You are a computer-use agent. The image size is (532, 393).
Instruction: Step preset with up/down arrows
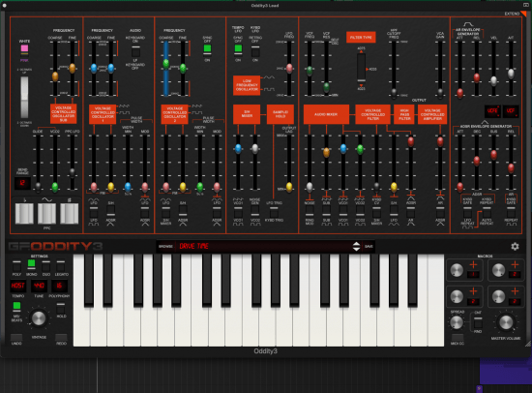click(x=356, y=246)
